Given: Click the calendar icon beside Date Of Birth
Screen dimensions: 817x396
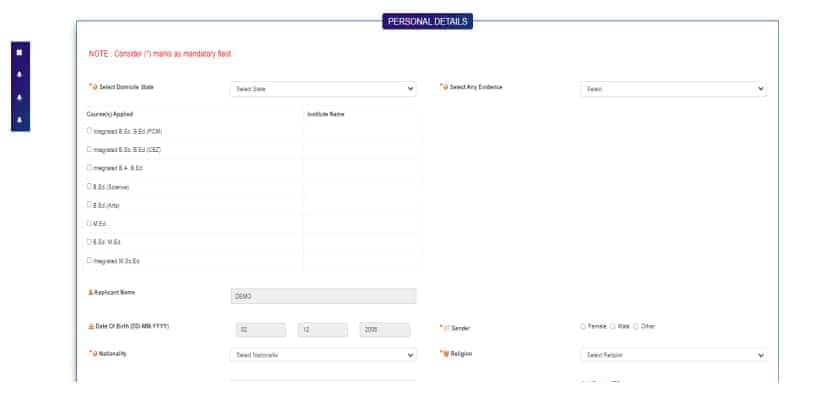Looking at the screenshot, I should [x=91, y=326].
